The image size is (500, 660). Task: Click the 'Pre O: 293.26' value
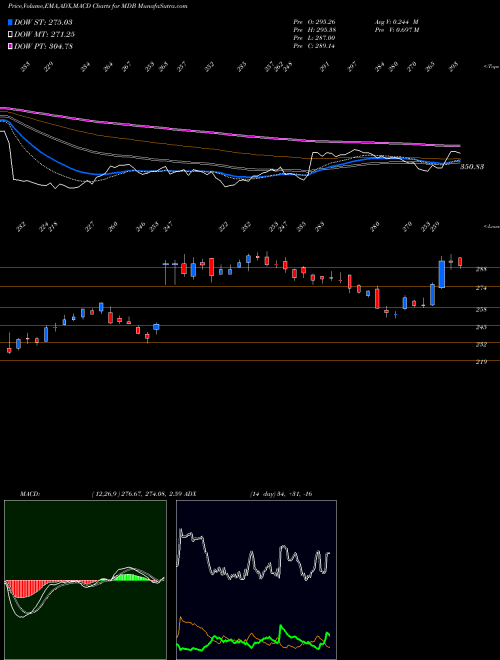[314, 22]
